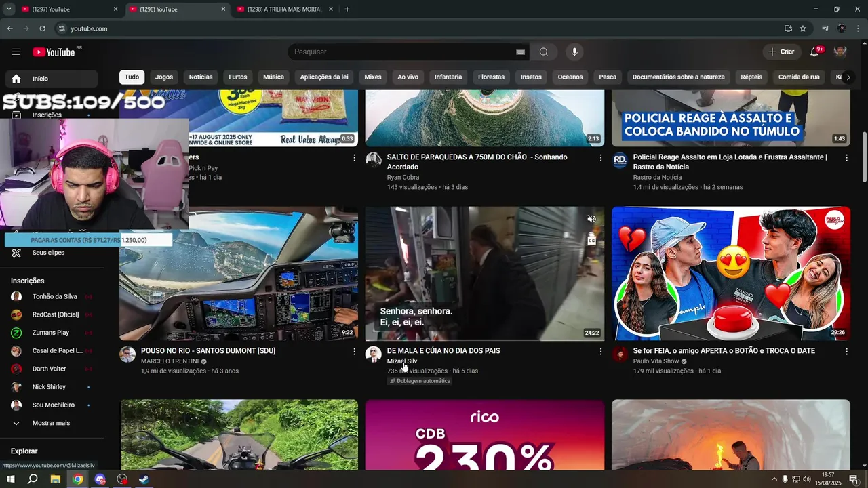Bookmark the page with the star icon
The height and width of the screenshot is (488, 868).
click(x=803, y=28)
